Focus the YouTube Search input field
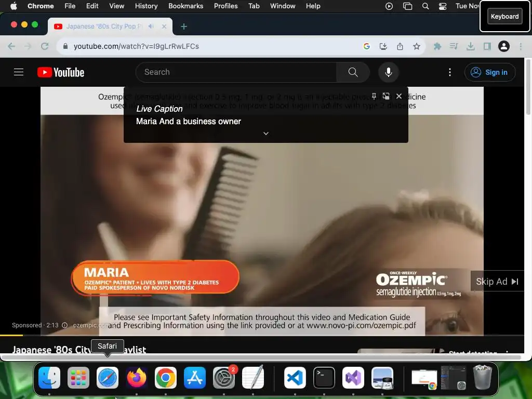 tap(236, 72)
